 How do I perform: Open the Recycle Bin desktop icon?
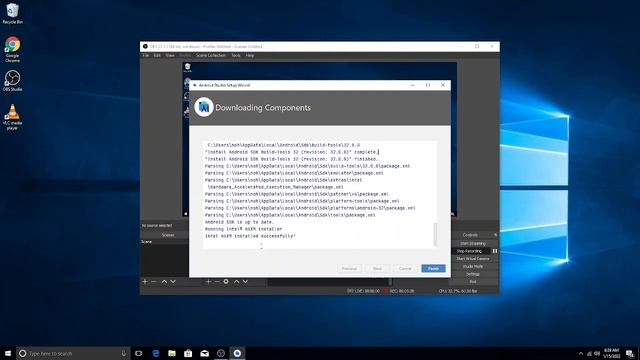click(12, 13)
